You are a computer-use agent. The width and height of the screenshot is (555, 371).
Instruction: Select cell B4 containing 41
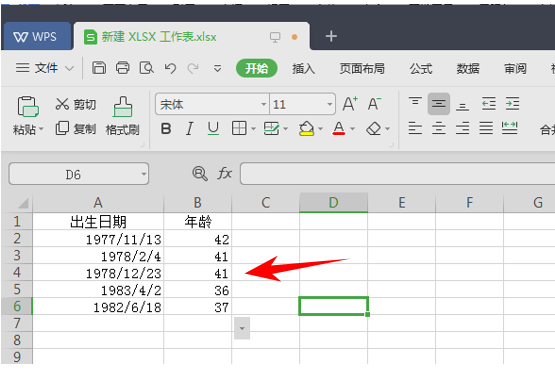tap(198, 273)
